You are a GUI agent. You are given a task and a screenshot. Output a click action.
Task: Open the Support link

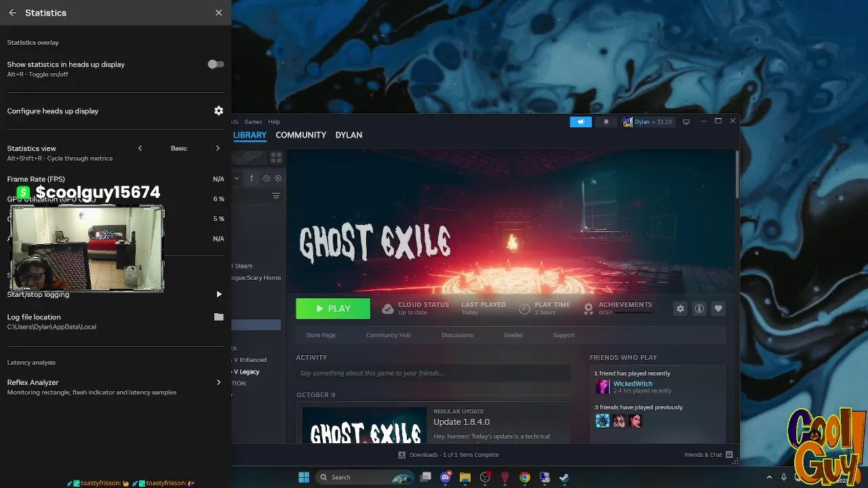point(564,335)
